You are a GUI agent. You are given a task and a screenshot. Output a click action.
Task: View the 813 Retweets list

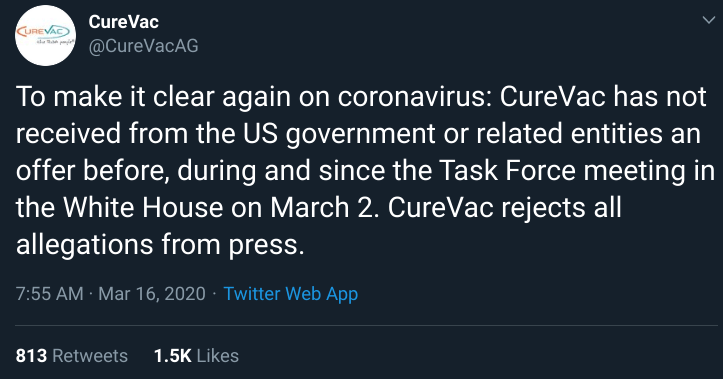(71, 355)
